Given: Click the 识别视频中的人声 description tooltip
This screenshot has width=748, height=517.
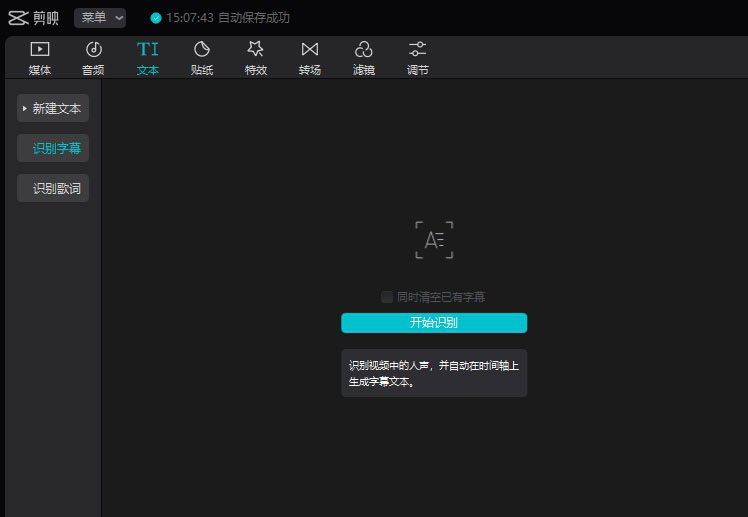Looking at the screenshot, I should [x=433, y=373].
